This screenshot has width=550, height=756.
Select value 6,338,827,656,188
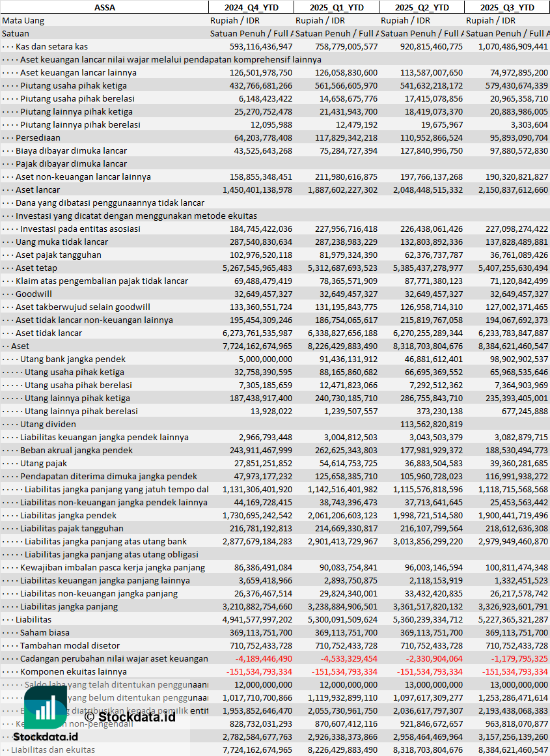(x=343, y=333)
